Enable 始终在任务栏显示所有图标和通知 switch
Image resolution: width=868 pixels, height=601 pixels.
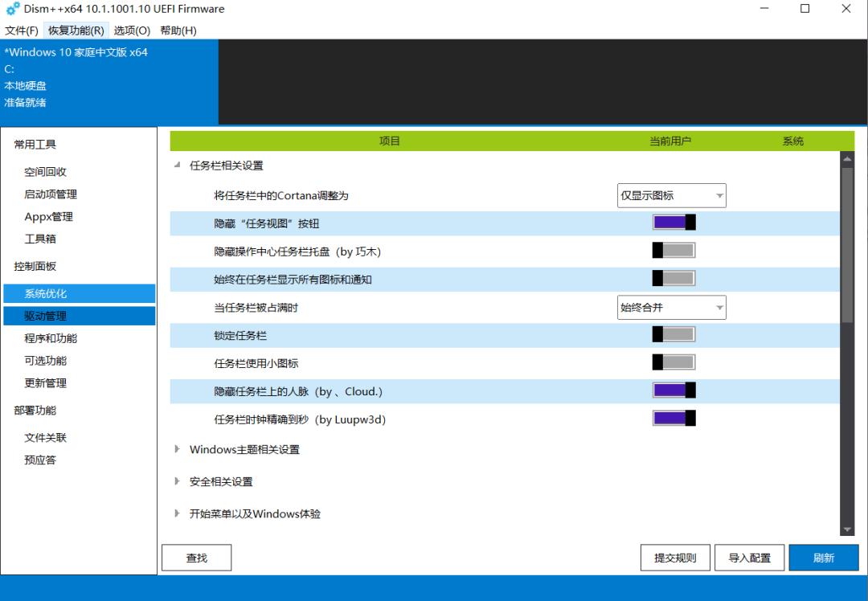674,279
